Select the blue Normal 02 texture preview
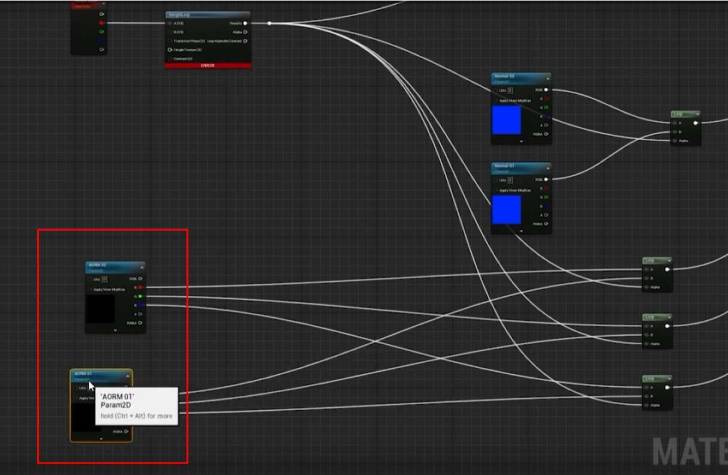The width and height of the screenshot is (728, 475). pos(507,120)
